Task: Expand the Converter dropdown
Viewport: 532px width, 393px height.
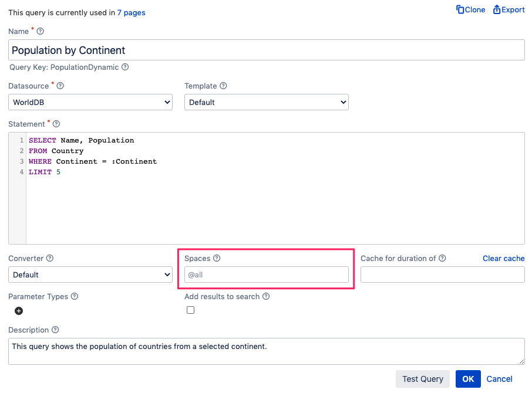Action: pyautogui.click(x=90, y=275)
